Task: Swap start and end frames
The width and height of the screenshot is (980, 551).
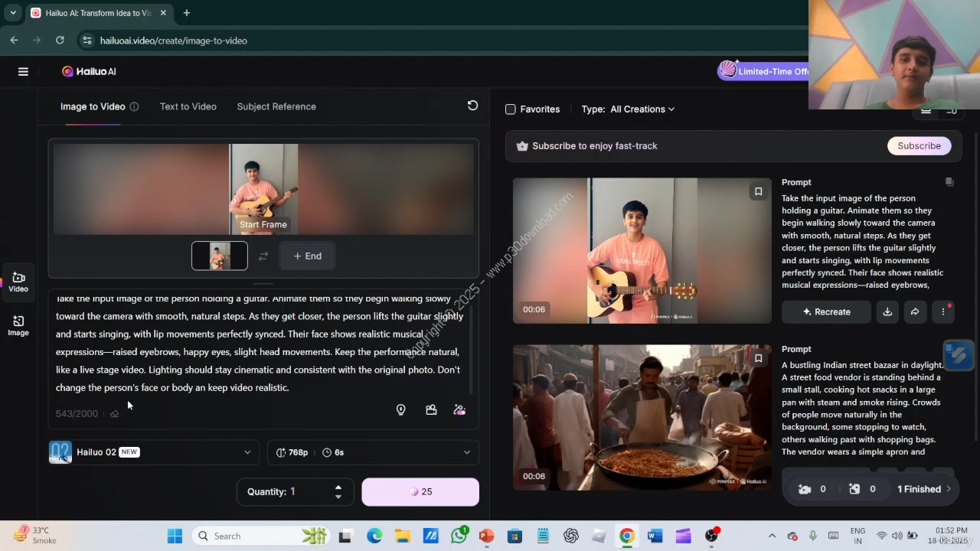Action: (x=263, y=256)
